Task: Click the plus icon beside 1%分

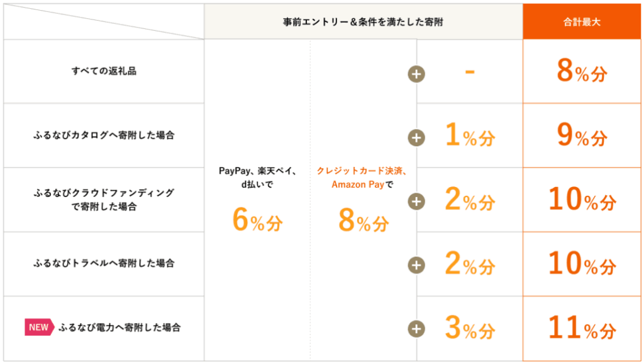Action: (416, 138)
